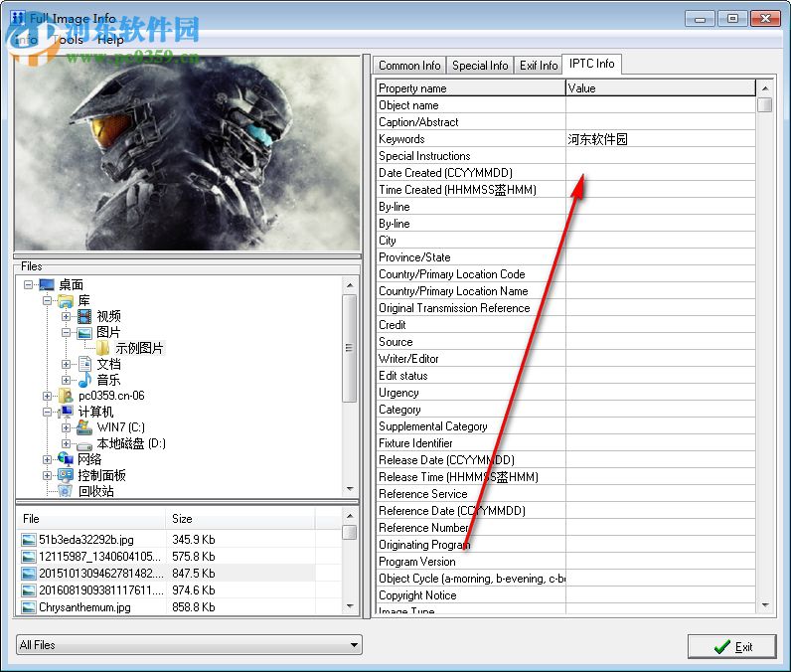791x672 pixels.
Task: Click the file list scroll down arrow
Action: 350,606
